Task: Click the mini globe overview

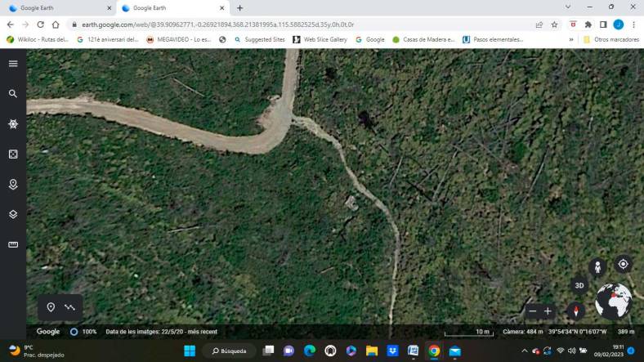Action: [613, 302]
